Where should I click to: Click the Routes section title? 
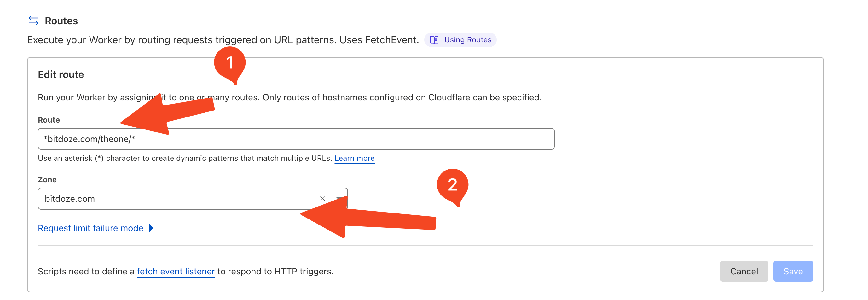point(61,20)
